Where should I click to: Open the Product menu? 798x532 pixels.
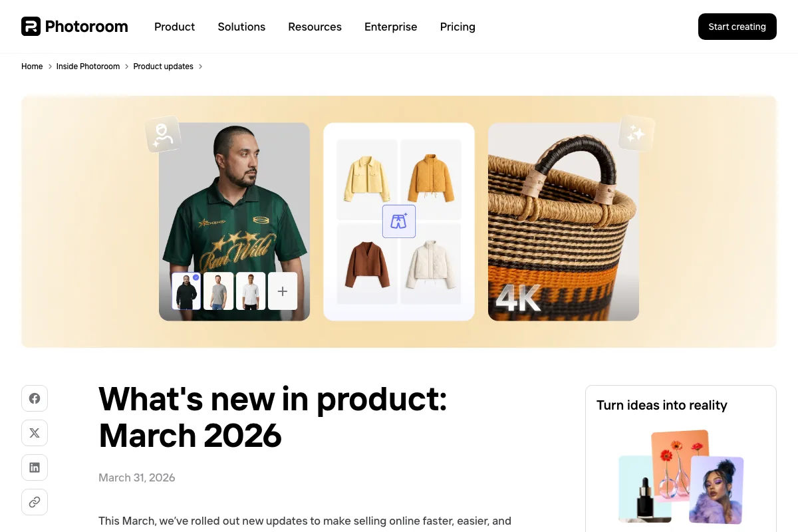[x=174, y=27]
